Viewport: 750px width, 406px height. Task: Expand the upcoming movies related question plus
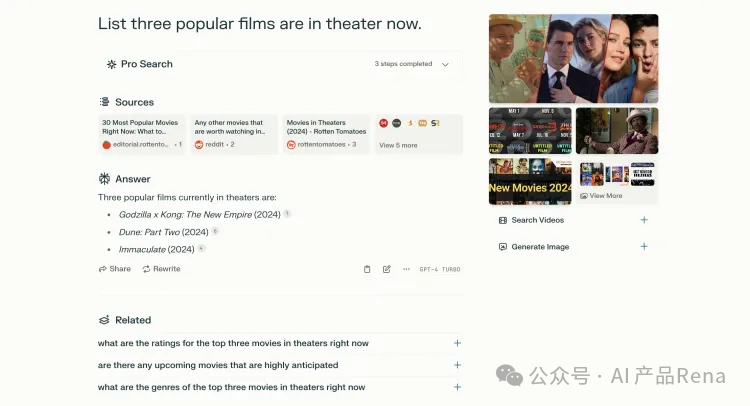[x=457, y=365]
